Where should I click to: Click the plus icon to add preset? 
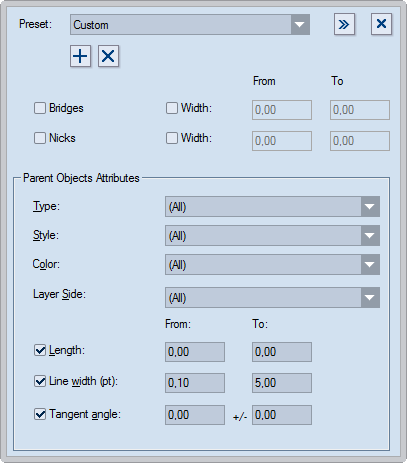click(x=80, y=56)
